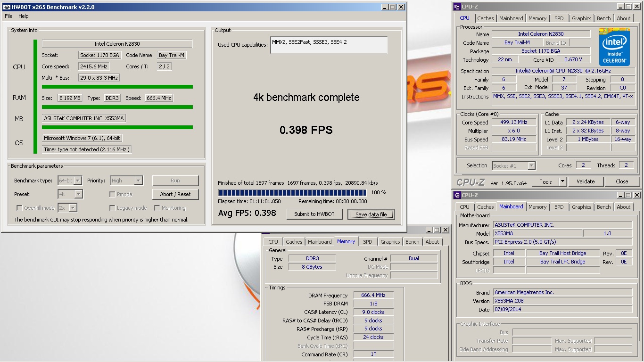Select CPU tab in CPU-Z Mainboard window
644x362 pixels.
point(465,207)
